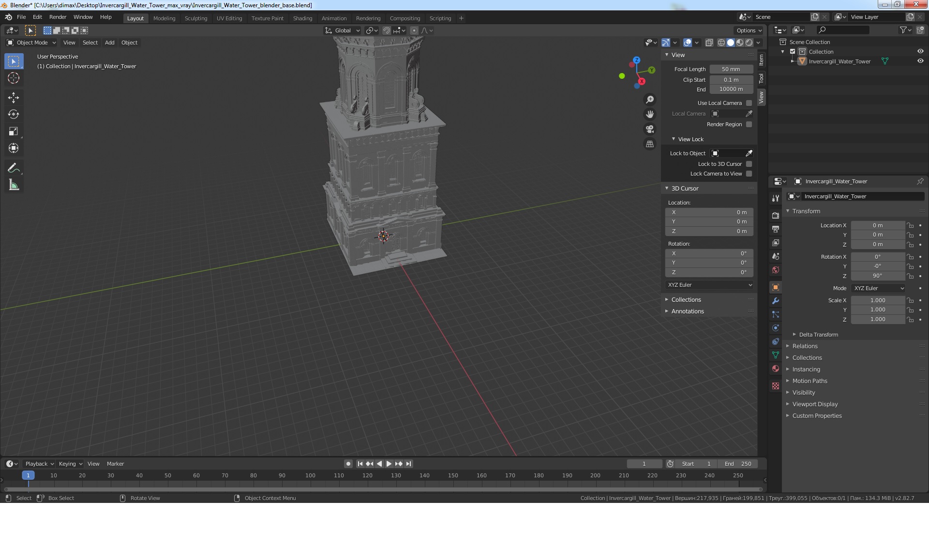Jump to the timeline end frame

pos(408,464)
